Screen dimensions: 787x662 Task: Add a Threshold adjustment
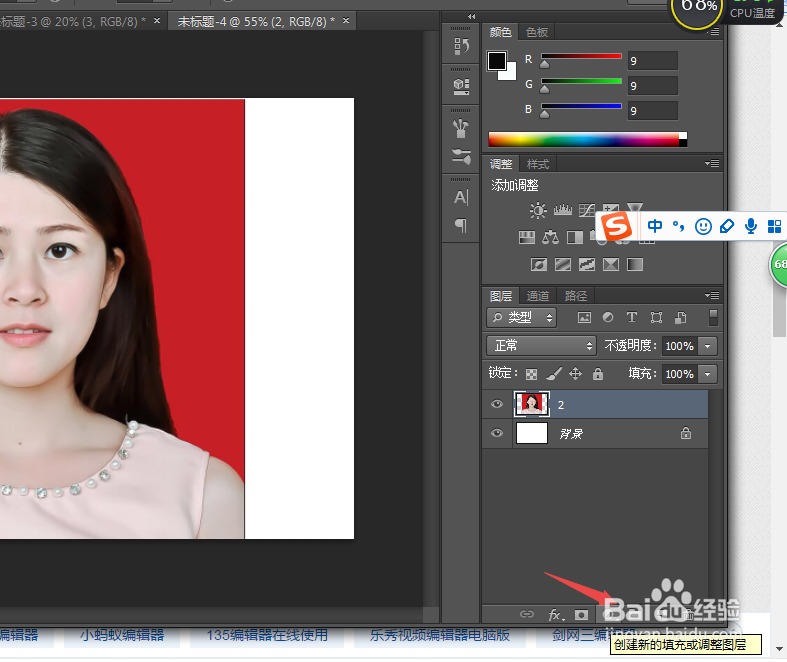coord(587,264)
